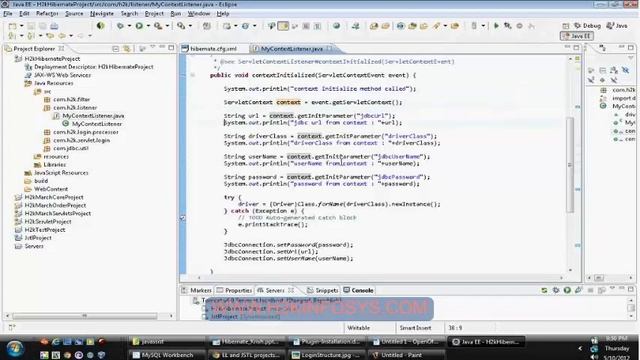Open the Next Annotation dropdown arrow
640x360 pixels.
pos(21,36)
